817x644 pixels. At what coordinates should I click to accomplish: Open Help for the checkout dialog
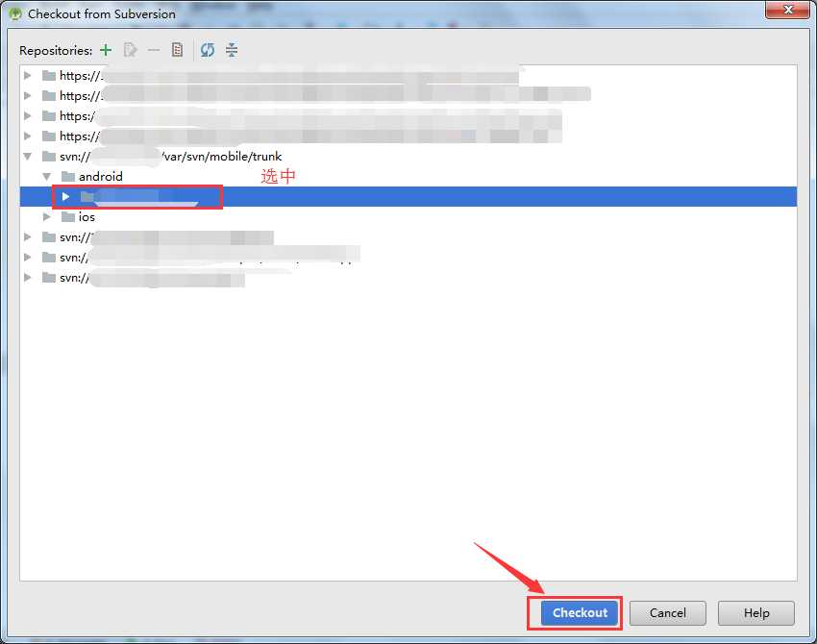point(756,612)
